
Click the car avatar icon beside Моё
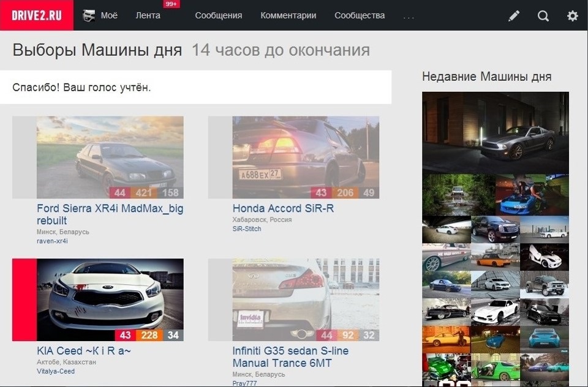click(x=89, y=16)
